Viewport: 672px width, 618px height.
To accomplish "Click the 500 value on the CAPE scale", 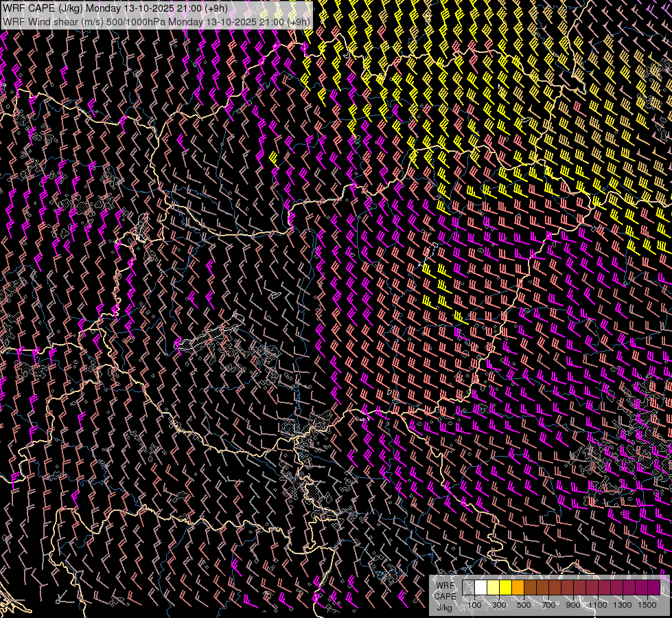I will click(x=524, y=605).
